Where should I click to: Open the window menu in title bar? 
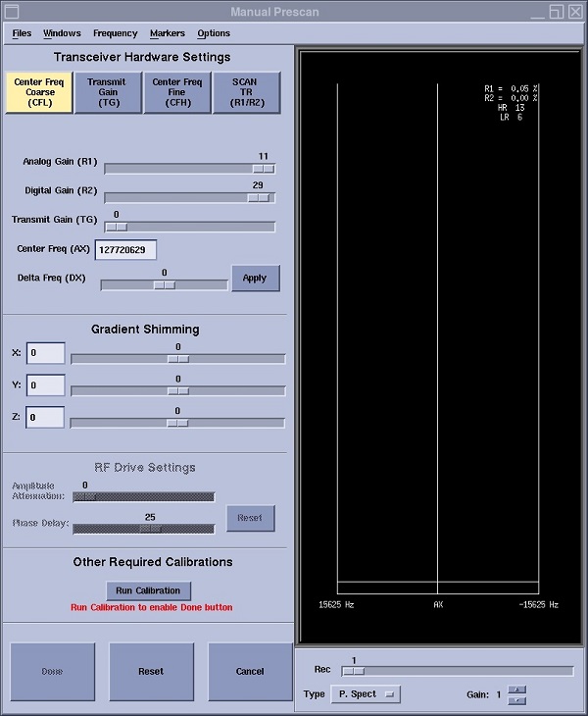click(x=12, y=12)
